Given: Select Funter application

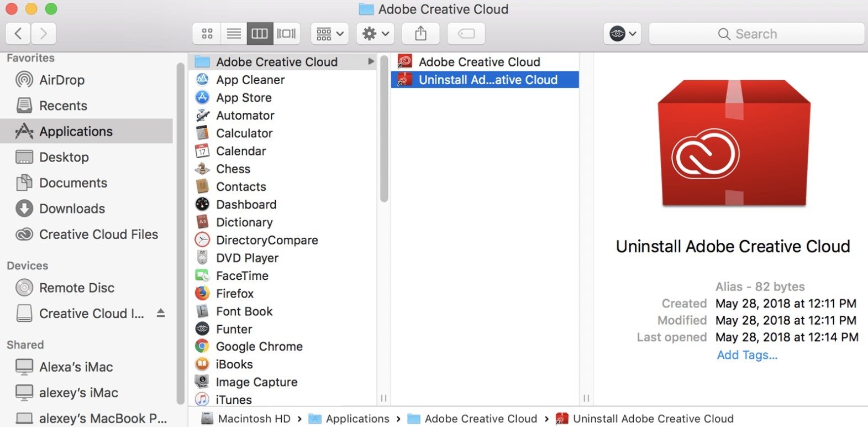Looking at the screenshot, I should click(x=283, y=329).
